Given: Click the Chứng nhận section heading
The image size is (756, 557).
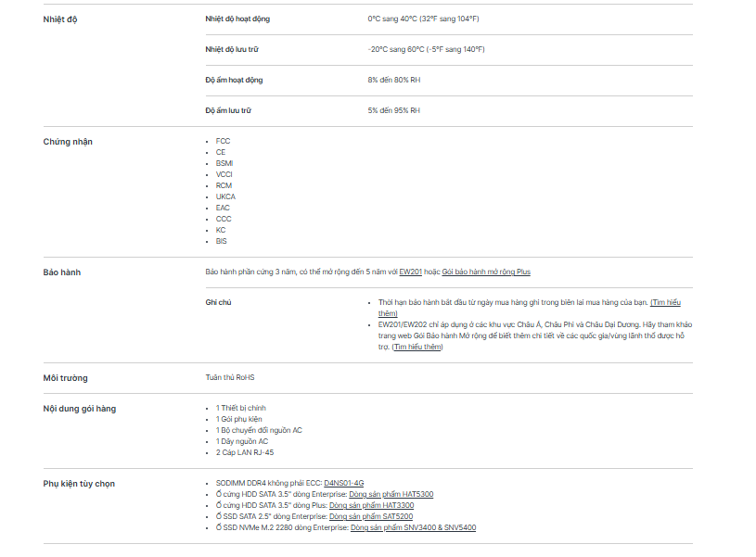Looking at the screenshot, I should click(x=68, y=142).
